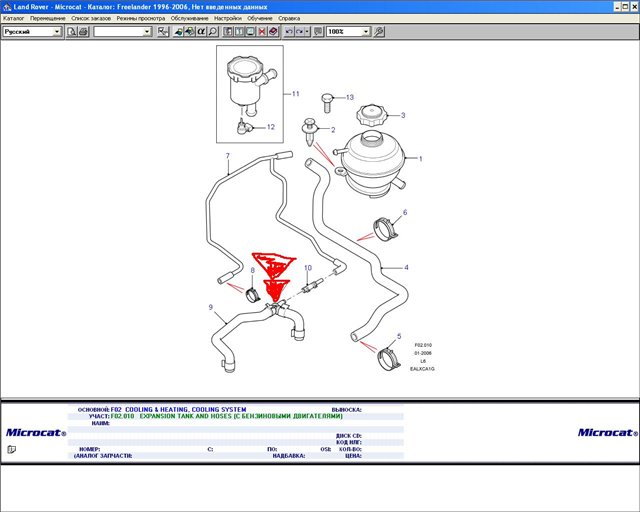Viewport: 640px width, 512px height.
Task: Open the Режимы просмотра menu
Action: [x=141, y=18]
